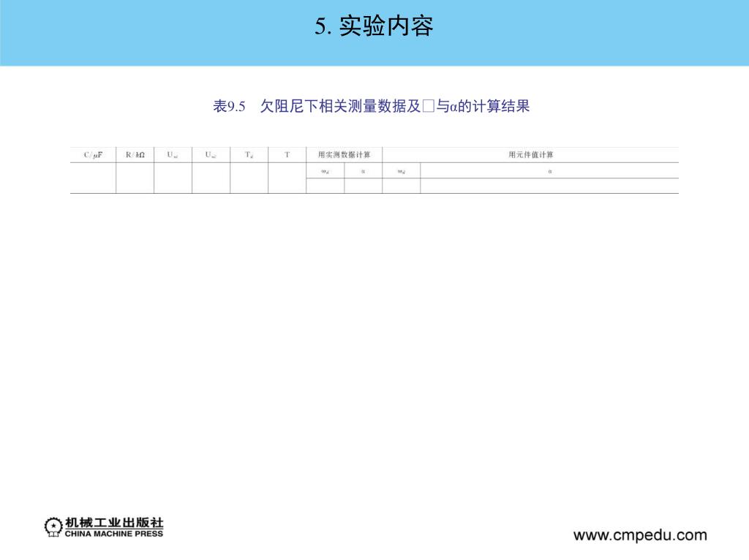The image size is (749, 560).
Task: Select the table caption '表9.5 欠阻尼下相关测量数据'
Action: pyautogui.click(x=371, y=106)
